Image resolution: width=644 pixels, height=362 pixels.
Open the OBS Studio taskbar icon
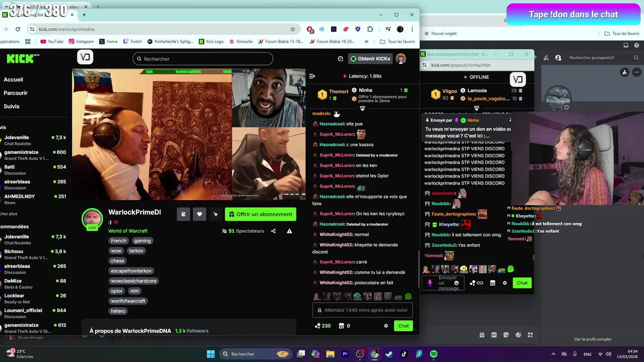[360, 354]
